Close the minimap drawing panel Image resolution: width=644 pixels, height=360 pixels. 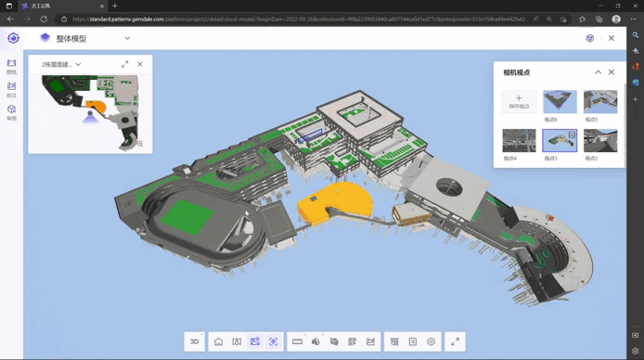click(140, 64)
